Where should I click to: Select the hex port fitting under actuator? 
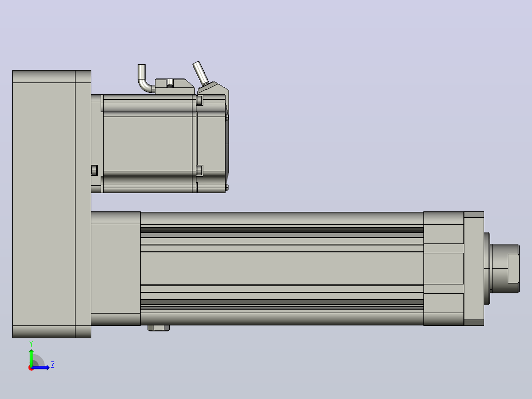(x=158, y=328)
